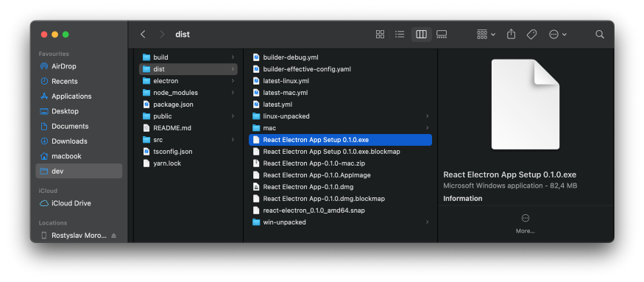The height and width of the screenshot is (282, 644).
Task: Select the public folder
Action: click(x=188, y=116)
